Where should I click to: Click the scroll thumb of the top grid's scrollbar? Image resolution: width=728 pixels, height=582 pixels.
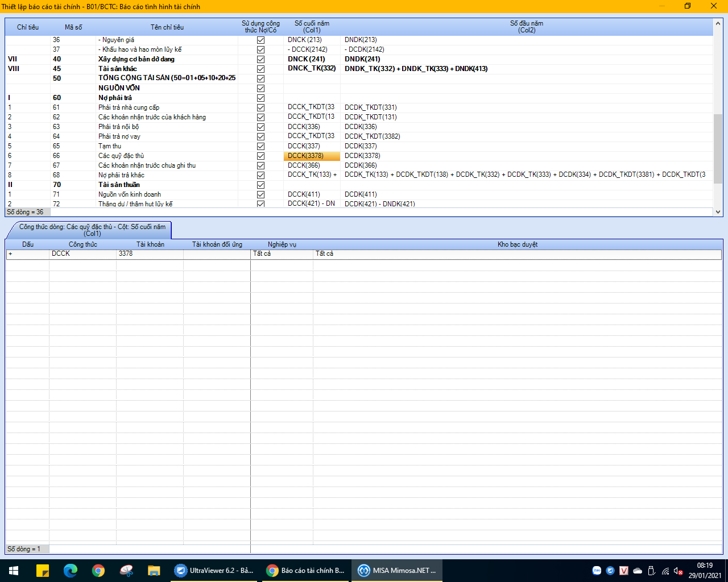click(x=718, y=149)
